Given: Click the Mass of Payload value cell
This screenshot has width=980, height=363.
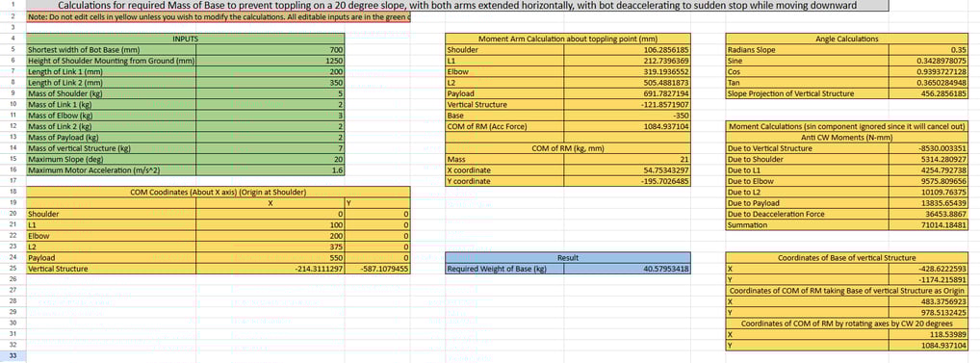Looking at the screenshot, I should (x=270, y=138).
